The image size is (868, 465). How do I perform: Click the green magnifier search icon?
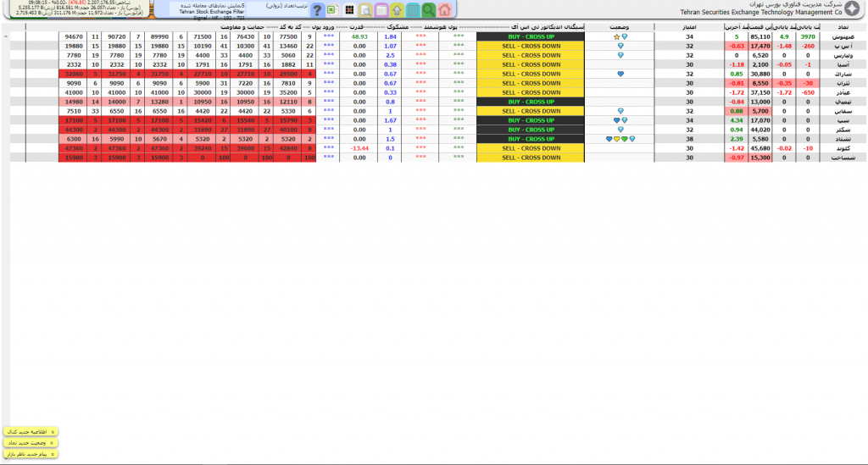(x=429, y=10)
